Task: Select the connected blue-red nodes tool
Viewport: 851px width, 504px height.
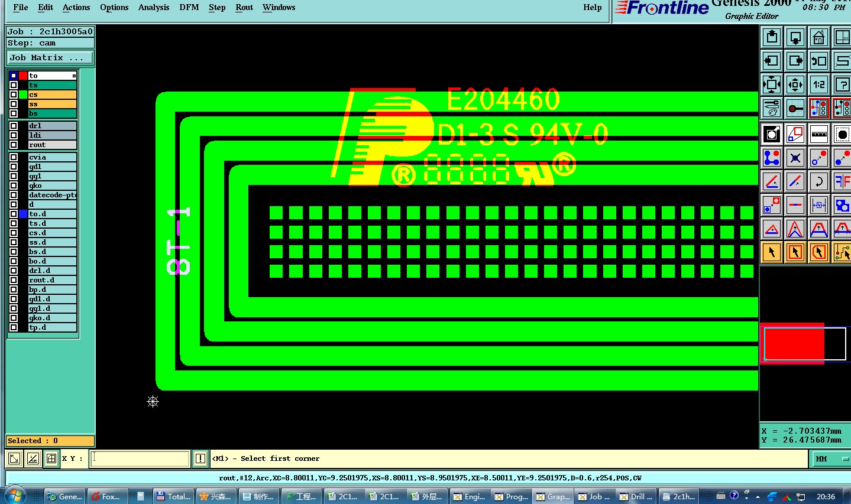Action: (772, 158)
